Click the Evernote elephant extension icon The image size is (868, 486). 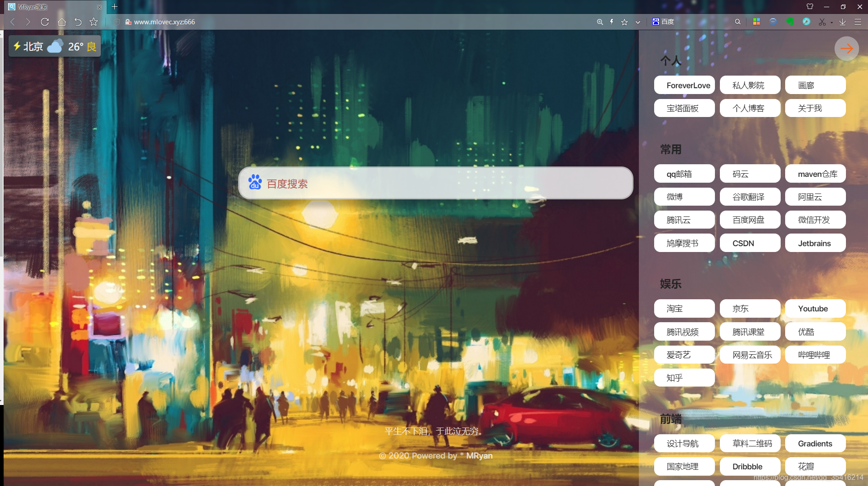click(790, 22)
